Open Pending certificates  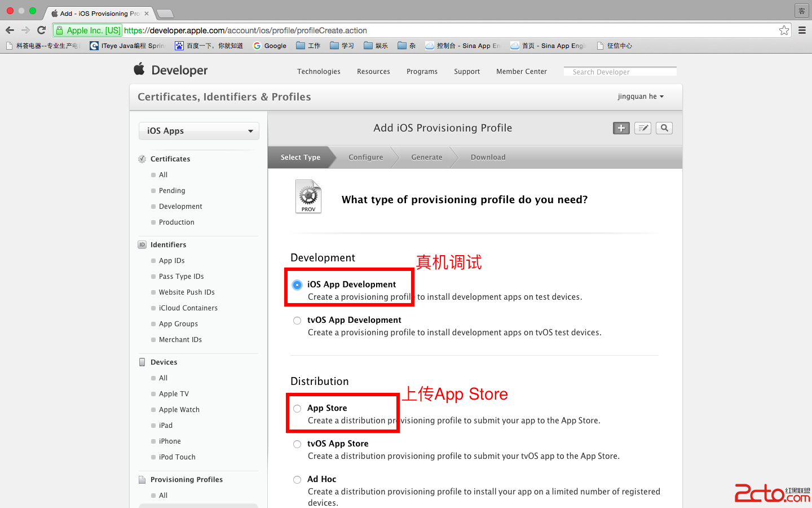click(x=172, y=191)
